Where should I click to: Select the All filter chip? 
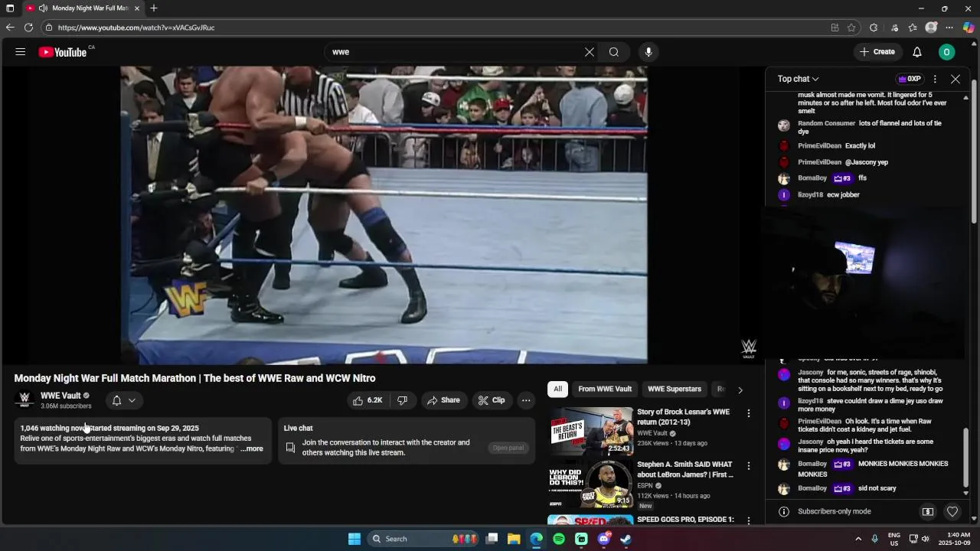pyautogui.click(x=557, y=389)
